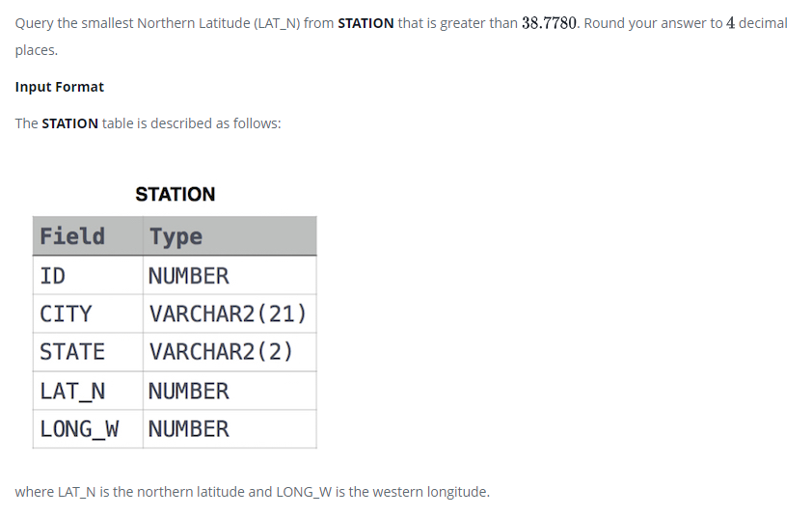Image resolution: width=812 pixels, height=516 pixels.
Task: Click the Type column header
Action: (230, 236)
